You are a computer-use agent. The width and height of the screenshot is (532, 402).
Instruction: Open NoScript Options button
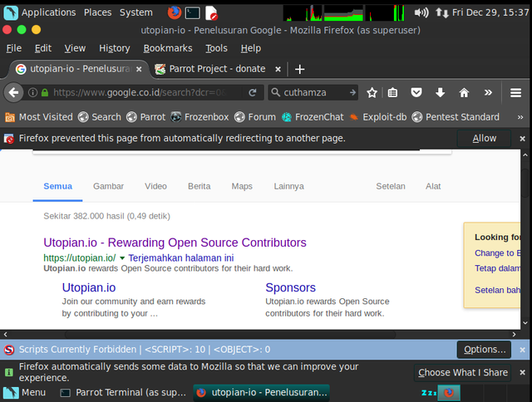coord(484,350)
